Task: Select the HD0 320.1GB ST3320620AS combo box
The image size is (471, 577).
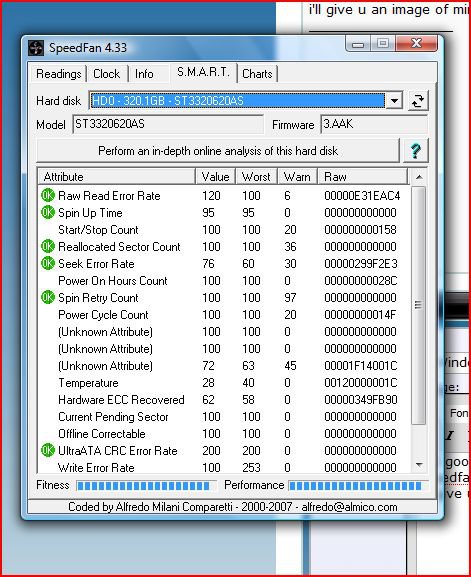Action: click(245, 100)
